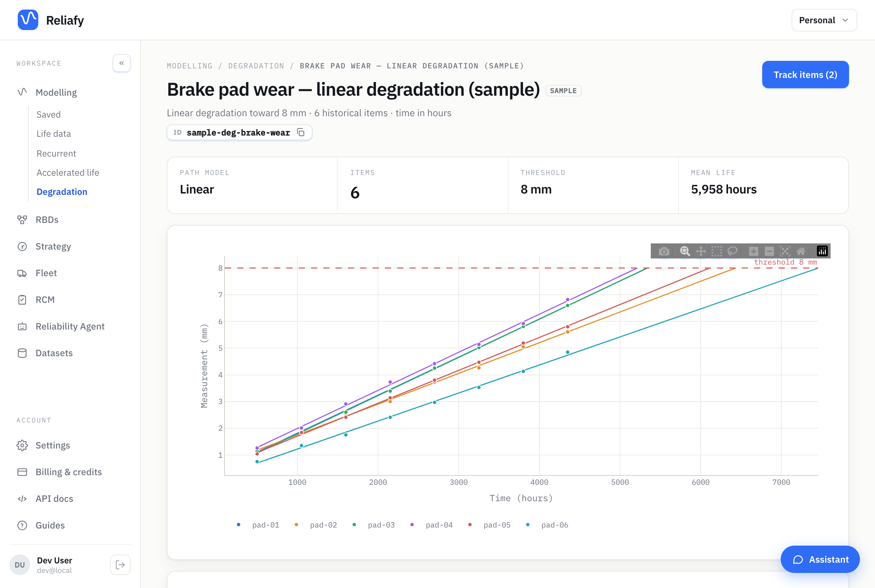Open Billing & credits label
The width and height of the screenshot is (875, 588).
[69, 472]
